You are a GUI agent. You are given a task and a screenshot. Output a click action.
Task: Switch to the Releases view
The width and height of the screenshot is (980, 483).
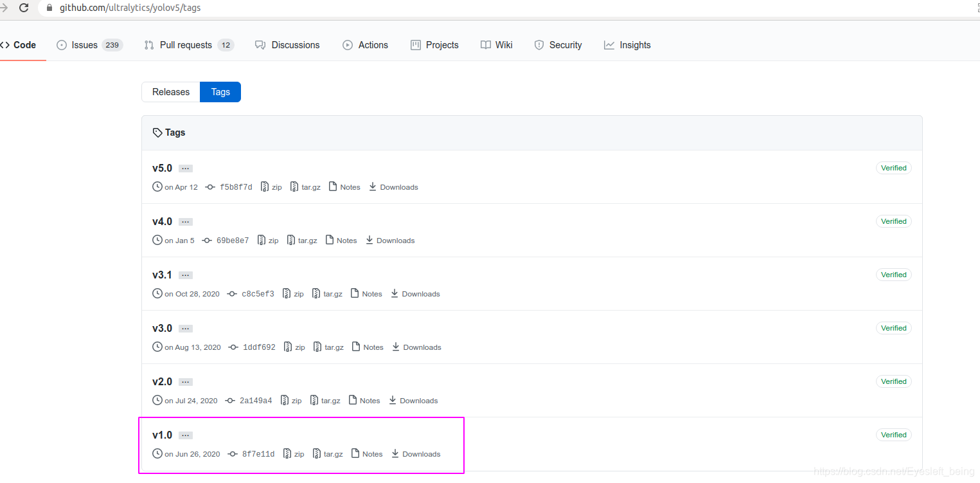[171, 92]
